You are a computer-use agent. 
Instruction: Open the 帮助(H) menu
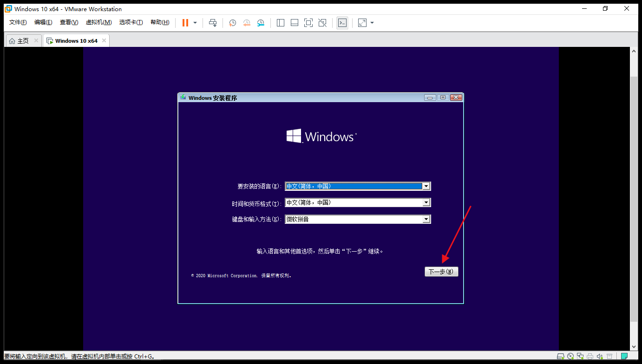click(x=160, y=22)
